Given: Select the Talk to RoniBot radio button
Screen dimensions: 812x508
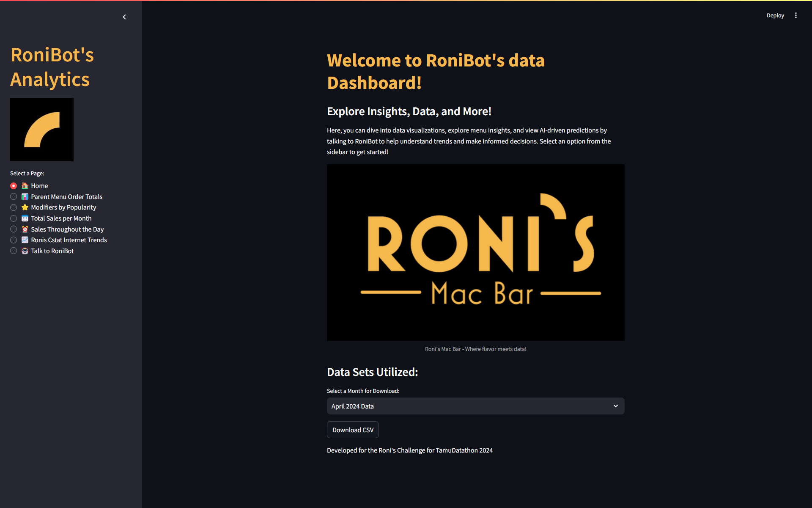Looking at the screenshot, I should tap(14, 251).
